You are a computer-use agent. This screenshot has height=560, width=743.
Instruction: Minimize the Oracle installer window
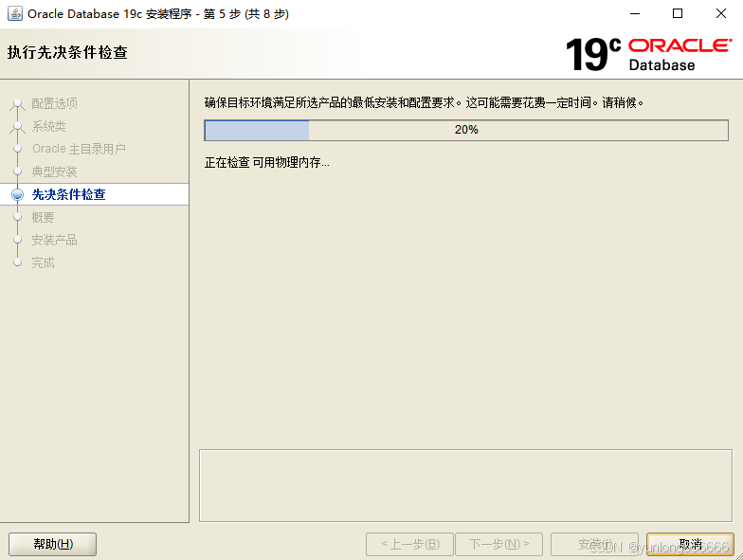(x=635, y=13)
